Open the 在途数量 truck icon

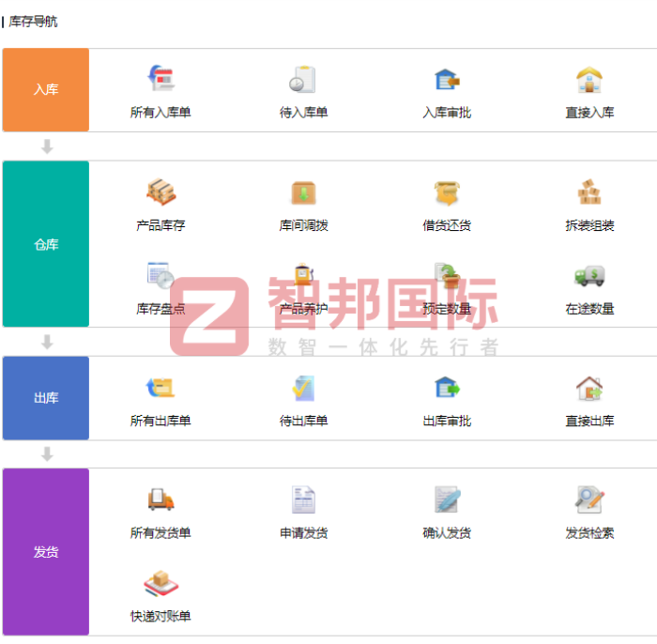tap(589, 275)
